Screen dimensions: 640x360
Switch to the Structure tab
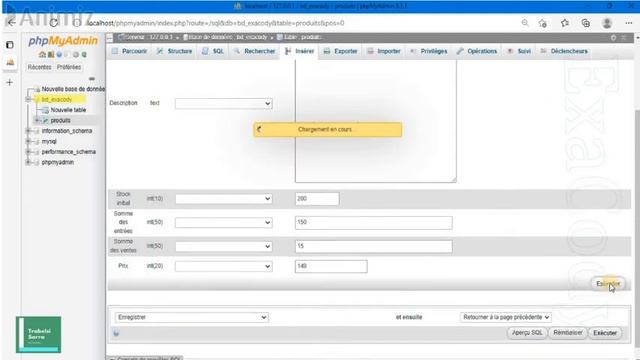pyautogui.click(x=175, y=51)
